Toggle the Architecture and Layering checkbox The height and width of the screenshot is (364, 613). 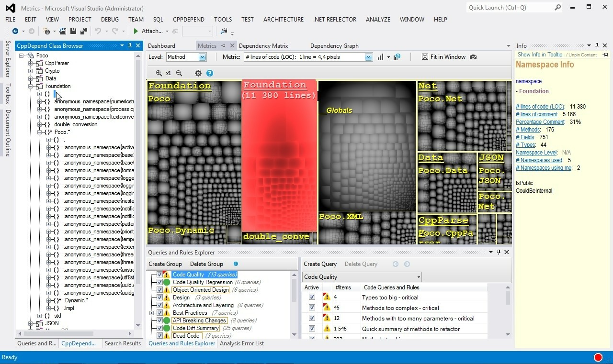[159, 305]
